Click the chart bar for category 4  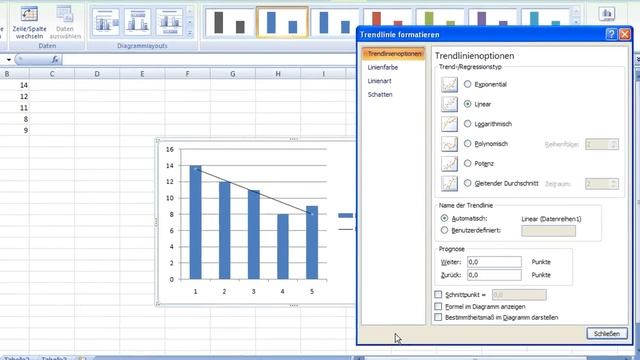283,247
